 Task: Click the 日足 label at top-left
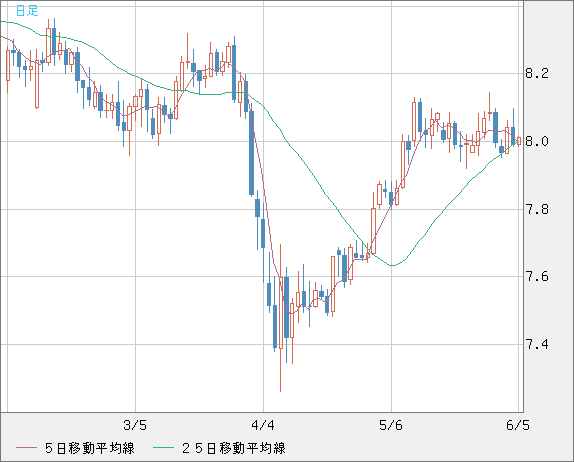27,11
